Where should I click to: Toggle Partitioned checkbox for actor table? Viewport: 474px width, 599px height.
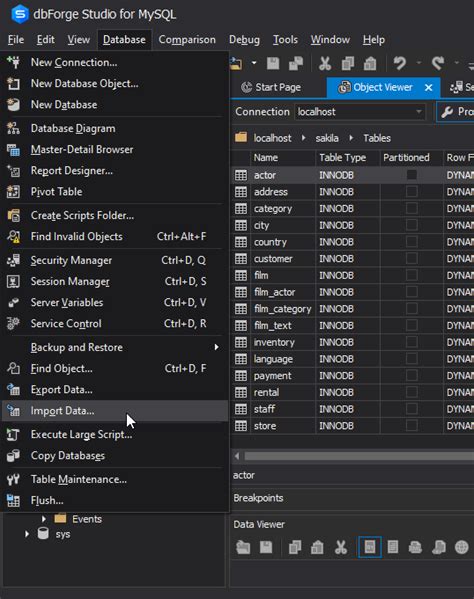(x=411, y=175)
